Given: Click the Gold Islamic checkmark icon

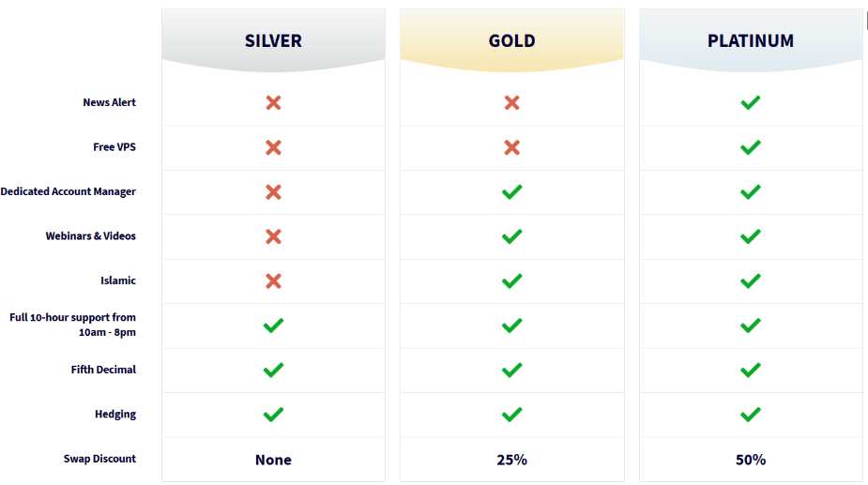Looking at the screenshot, I should [512, 280].
